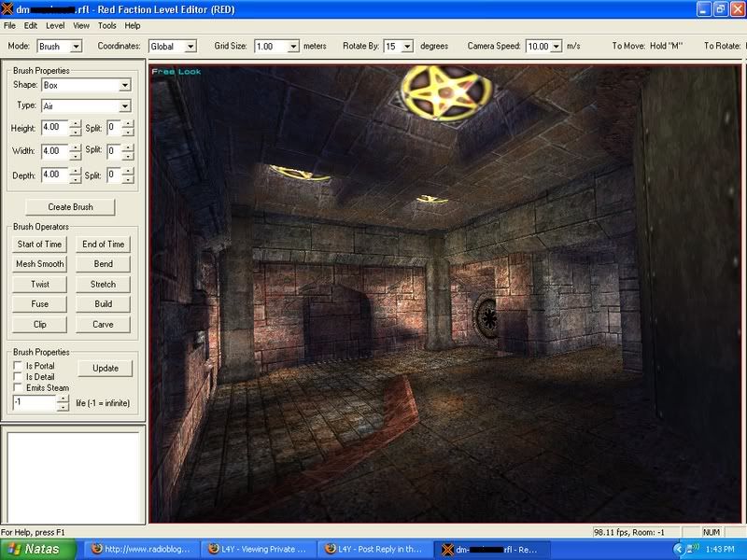Click the Clip operator button
The image size is (747, 560).
coord(39,325)
